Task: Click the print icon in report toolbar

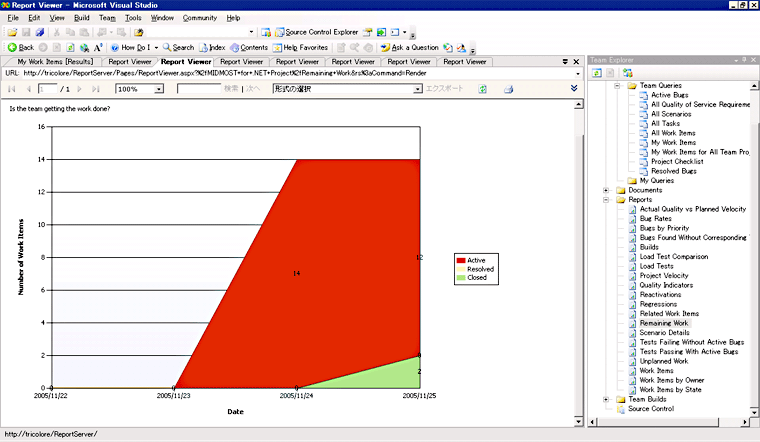Action: [508, 89]
